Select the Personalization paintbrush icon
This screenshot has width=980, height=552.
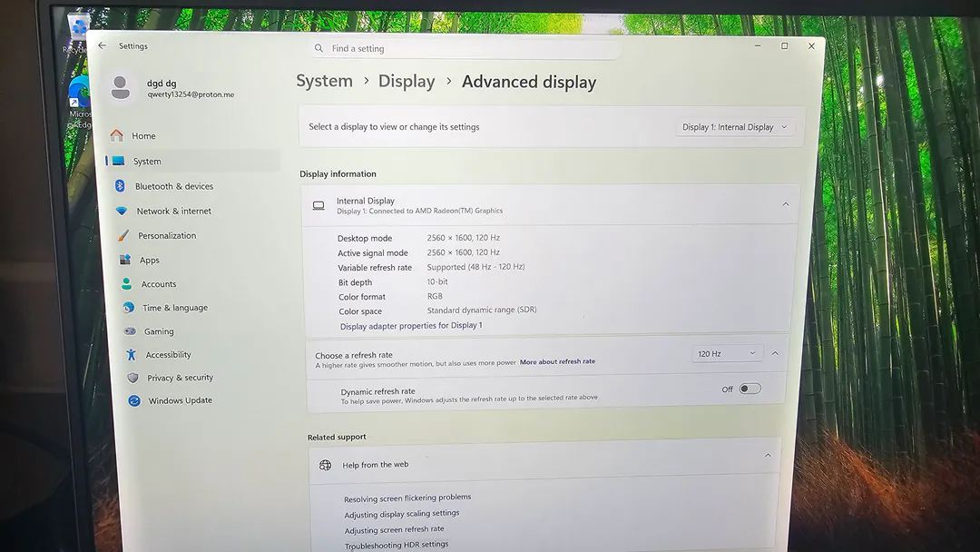[x=123, y=235]
